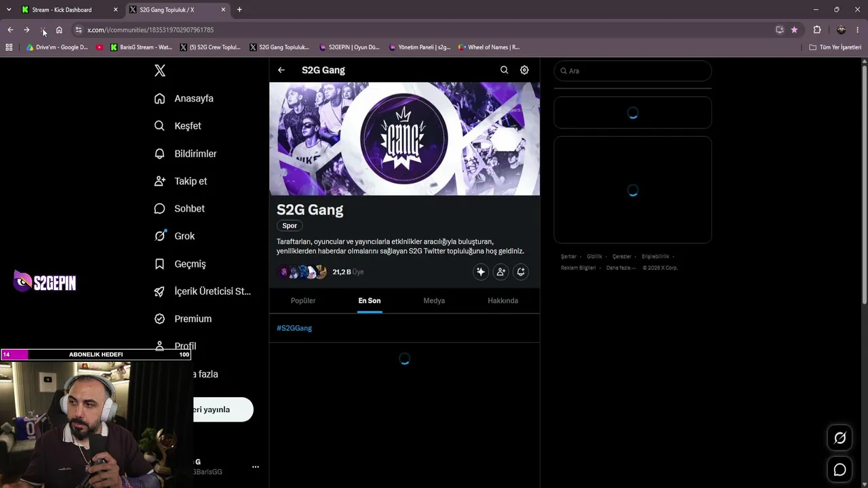Open the Sohbet chat bubble icon
Image resolution: width=868 pixels, height=488 pixels.
coord(159,209)
